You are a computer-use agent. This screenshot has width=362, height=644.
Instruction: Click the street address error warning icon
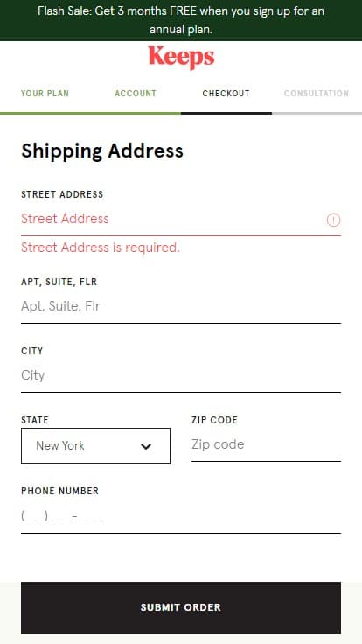(x=333, y=220)
